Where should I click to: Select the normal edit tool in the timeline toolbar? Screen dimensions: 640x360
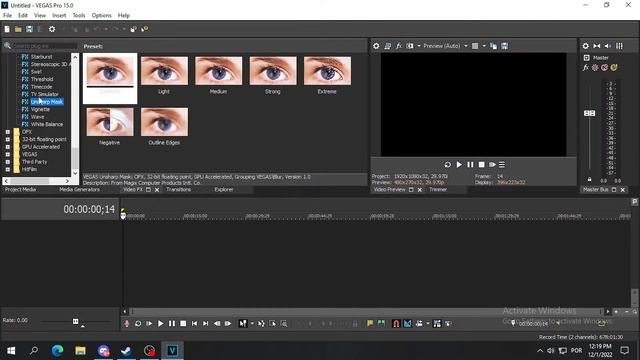[x=243, y=324]
